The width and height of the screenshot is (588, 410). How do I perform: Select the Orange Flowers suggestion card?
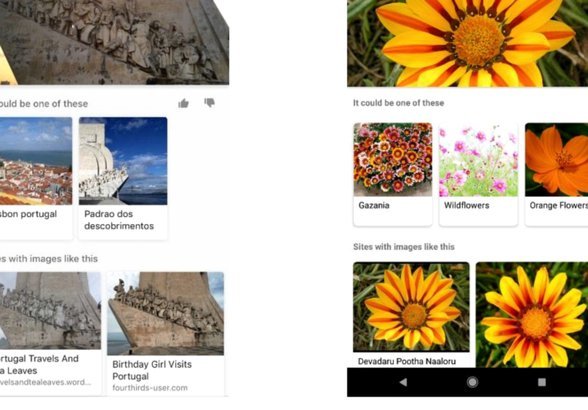point(556,174)
